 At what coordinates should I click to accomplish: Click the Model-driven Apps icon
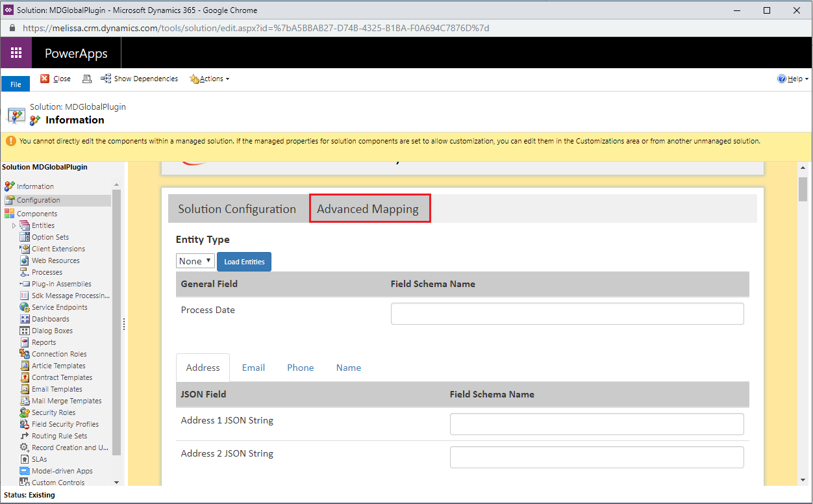pyautogui.click(x=25, y=471)
